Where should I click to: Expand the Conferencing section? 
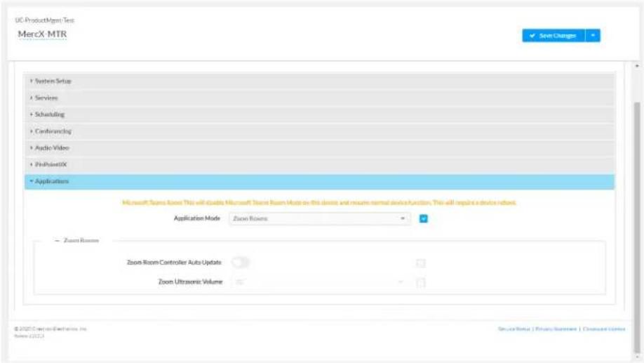(x=319, y=131)
